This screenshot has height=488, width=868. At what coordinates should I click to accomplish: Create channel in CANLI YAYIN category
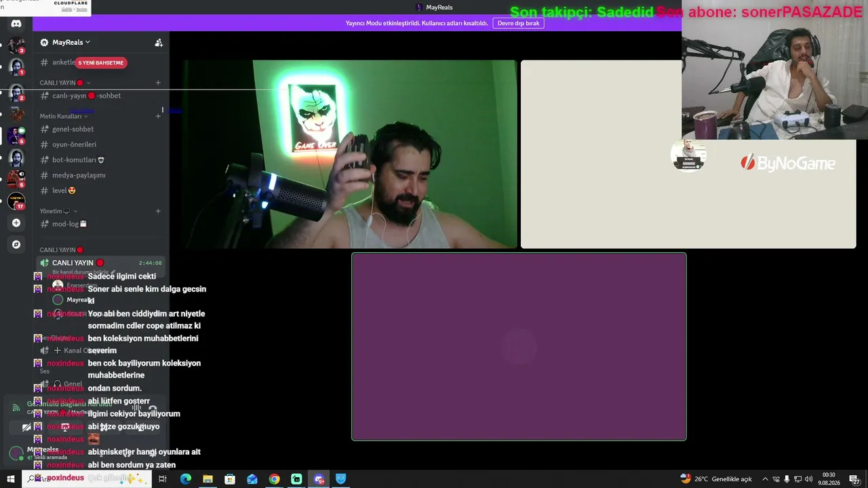click(158, 83)
